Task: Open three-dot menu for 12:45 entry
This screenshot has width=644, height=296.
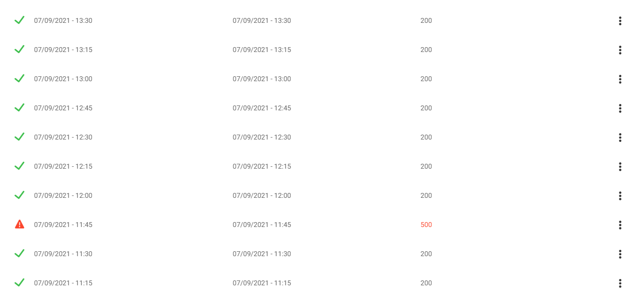Action: (620, 108)
